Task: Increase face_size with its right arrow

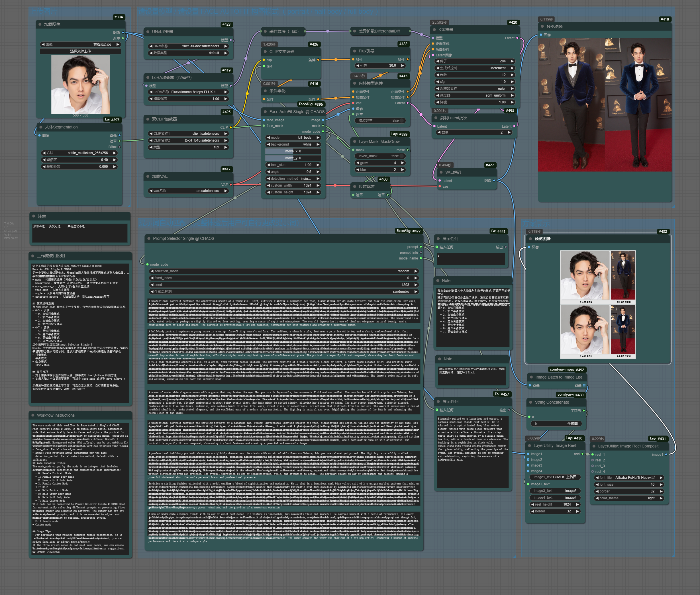Action: pyautogui.click(x=318, y=165)
